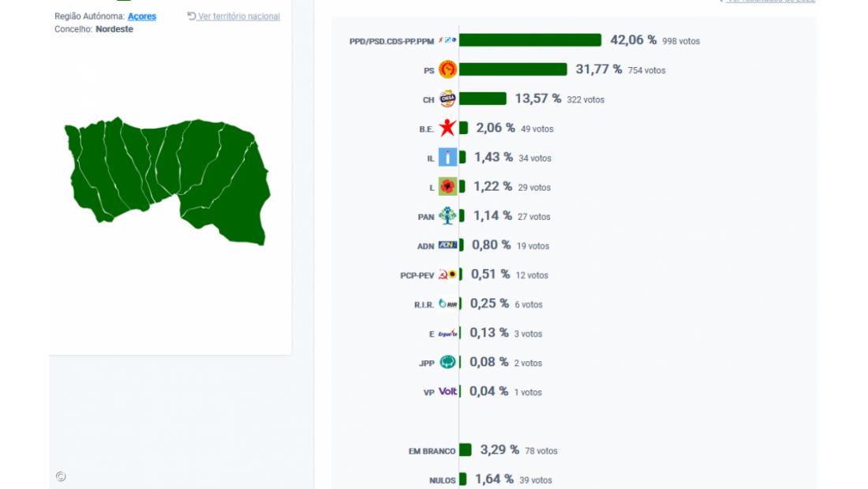Click the copyright symbol at bottom left
868x489 pixels.
(59, 476)
